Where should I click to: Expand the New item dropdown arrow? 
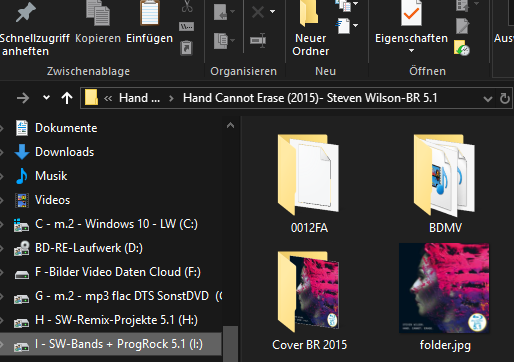(356, 4)
